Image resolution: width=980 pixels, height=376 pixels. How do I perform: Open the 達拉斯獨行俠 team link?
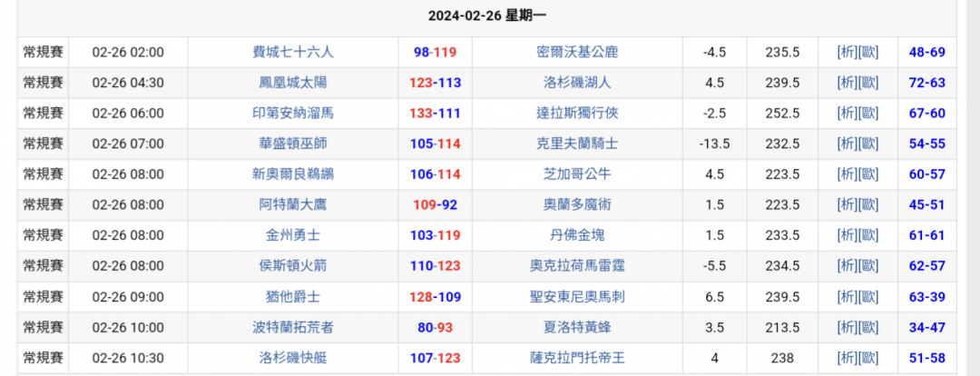577,114
